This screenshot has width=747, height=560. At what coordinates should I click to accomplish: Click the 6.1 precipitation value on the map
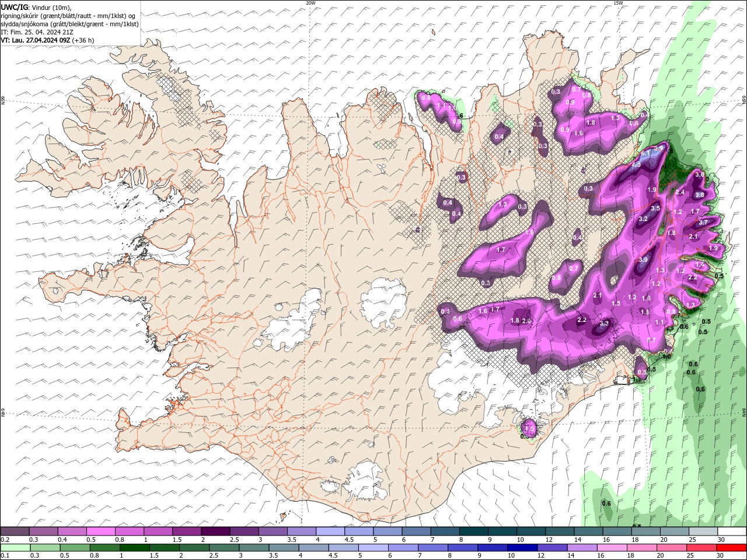645,153
